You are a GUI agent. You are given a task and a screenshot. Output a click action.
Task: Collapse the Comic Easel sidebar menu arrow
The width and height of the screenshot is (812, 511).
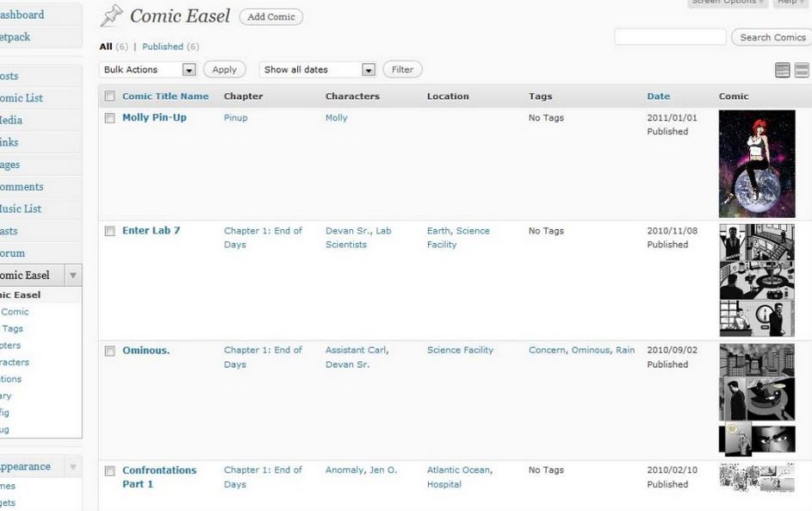pyautogui.click(x=73, y=275)
